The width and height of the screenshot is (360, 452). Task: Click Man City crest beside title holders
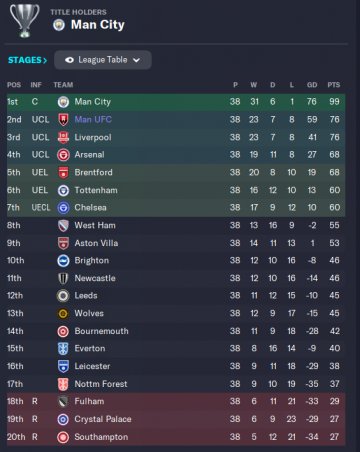[x=59, y=25]
